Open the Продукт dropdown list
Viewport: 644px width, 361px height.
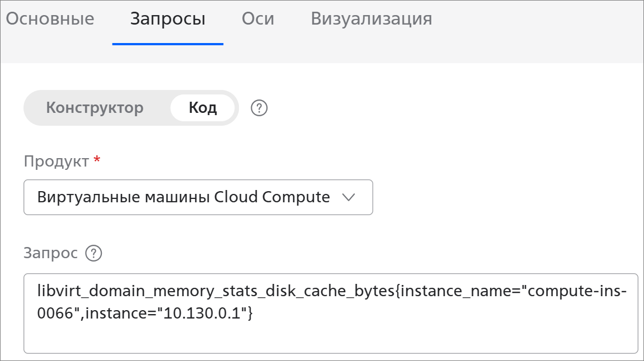198,197
